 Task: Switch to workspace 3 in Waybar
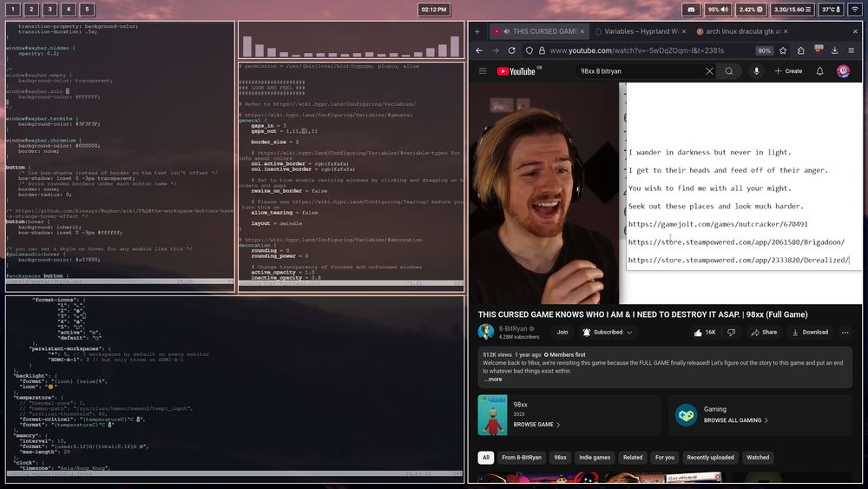click(x=49, y=10)
